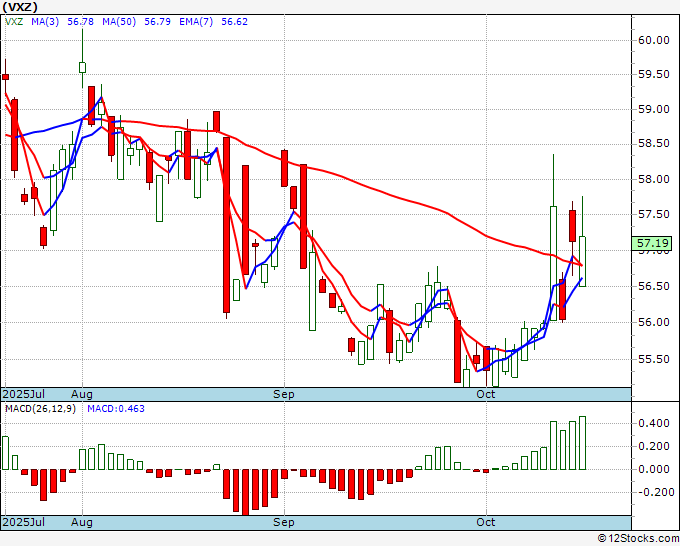Click the MA(3) value 56.78
680x546 pixels.
pyautogui.click(x=81, y=22)
